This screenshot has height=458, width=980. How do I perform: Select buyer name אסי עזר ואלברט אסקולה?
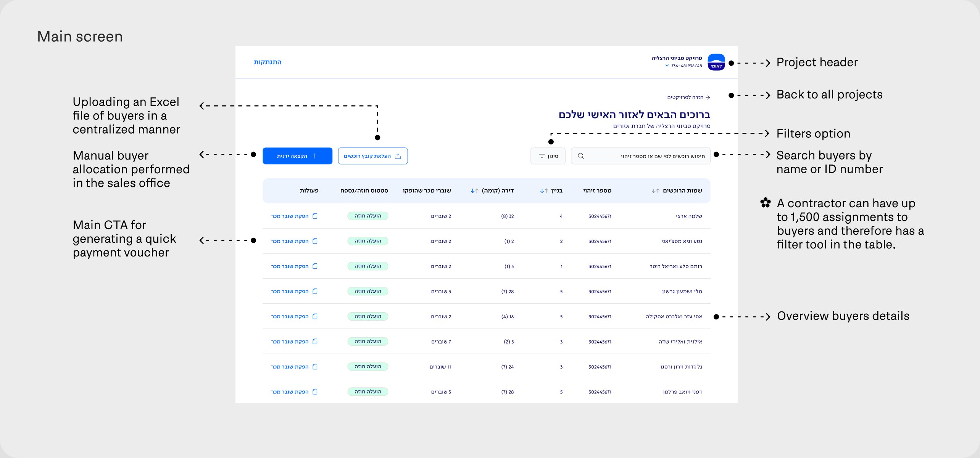tap(674, 316)
